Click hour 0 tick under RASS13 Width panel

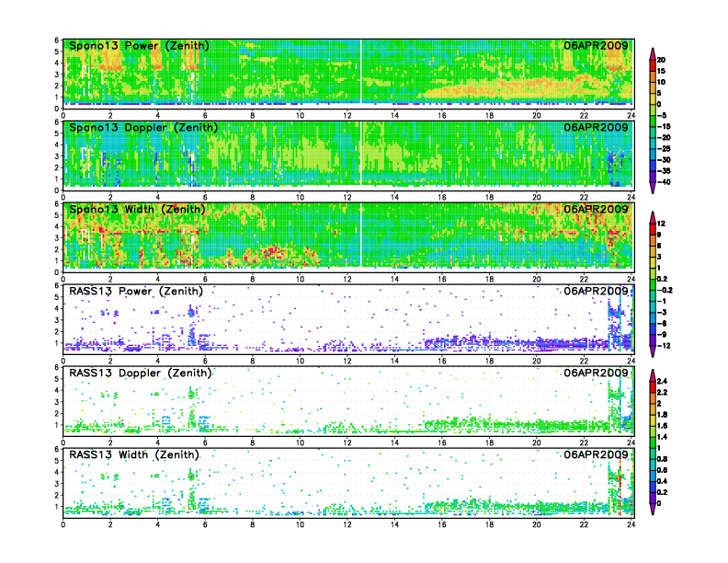click(x=63, y=524)
